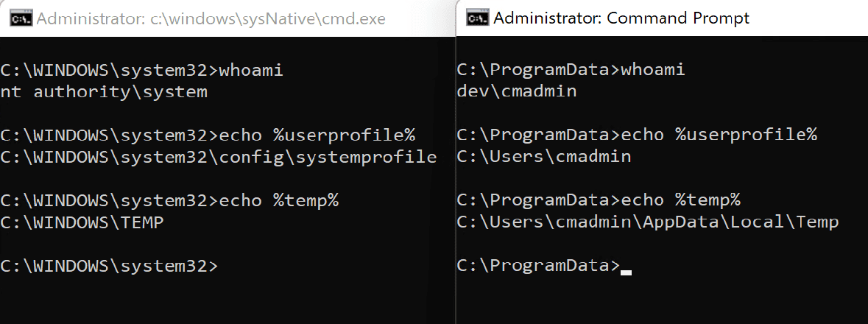The width and height of the screenshot is (868, 324).
Task: Click 'echo %temp%' command in right console
Action: tap(680, 200)
